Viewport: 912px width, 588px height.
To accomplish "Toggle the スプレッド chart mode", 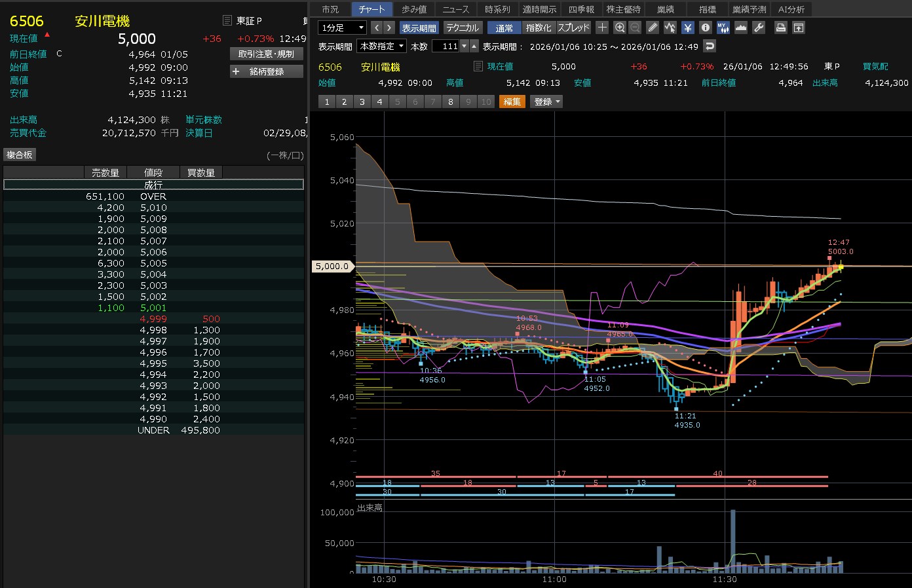I will point(573,28).
